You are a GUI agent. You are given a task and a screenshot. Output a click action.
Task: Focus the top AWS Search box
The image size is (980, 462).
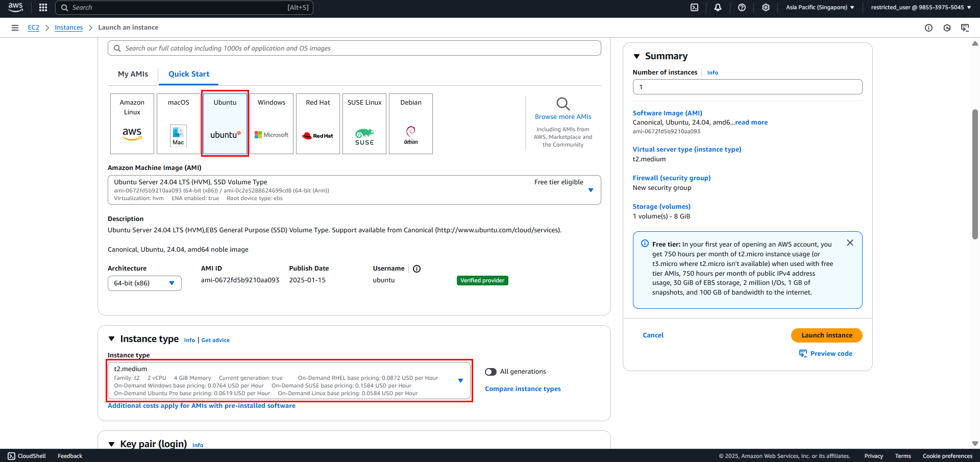[x=184, y=8]
